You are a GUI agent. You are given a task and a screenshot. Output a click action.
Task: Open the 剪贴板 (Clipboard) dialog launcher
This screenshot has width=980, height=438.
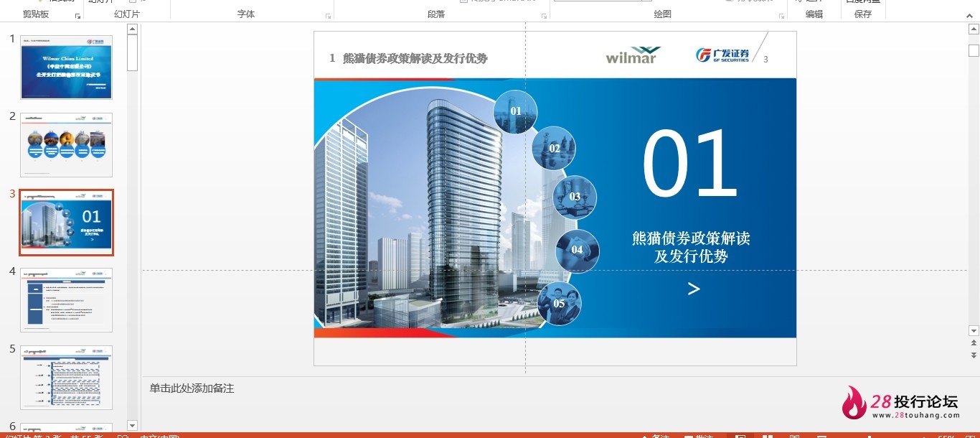[x=77, y=16]
